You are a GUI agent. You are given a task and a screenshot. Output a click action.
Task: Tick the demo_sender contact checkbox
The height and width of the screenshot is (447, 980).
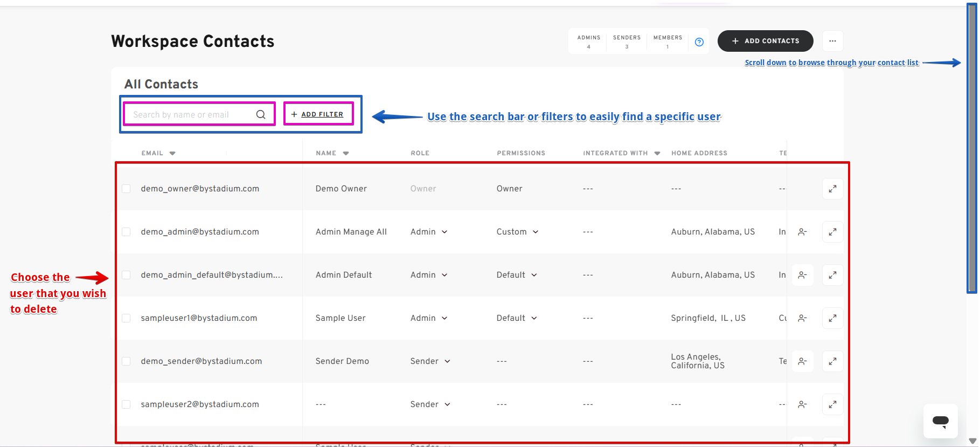coord(126,361)
